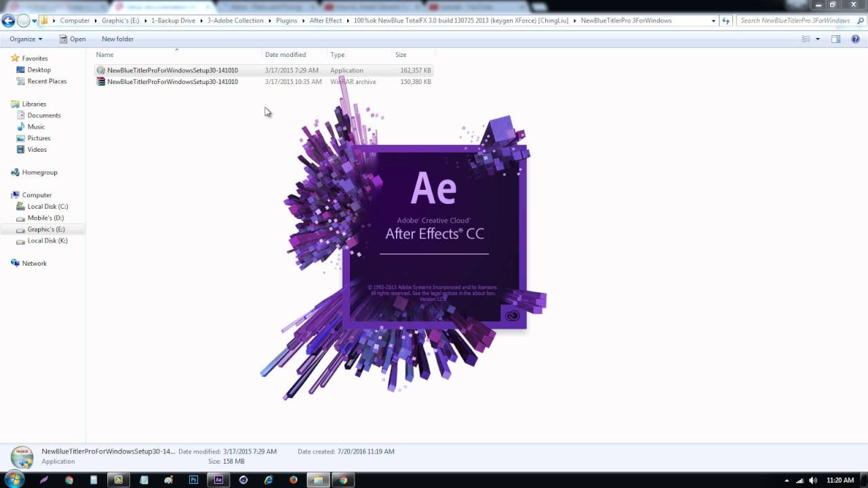Click the New folder button
Viewport: 868px width, 488px height.
[x=117, y=39]
